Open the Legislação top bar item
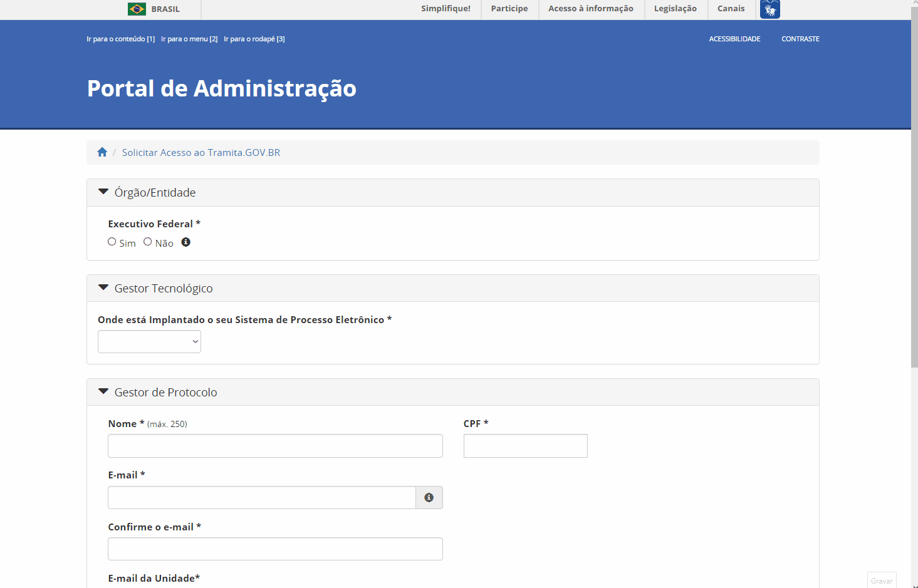 pyautogui.click(x=675, y=9)
